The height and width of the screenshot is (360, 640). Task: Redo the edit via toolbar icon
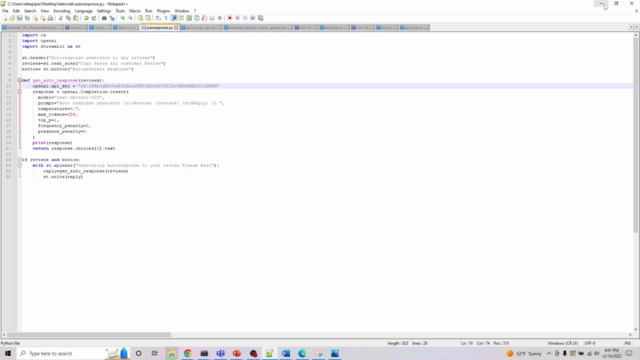pos(94,18)
